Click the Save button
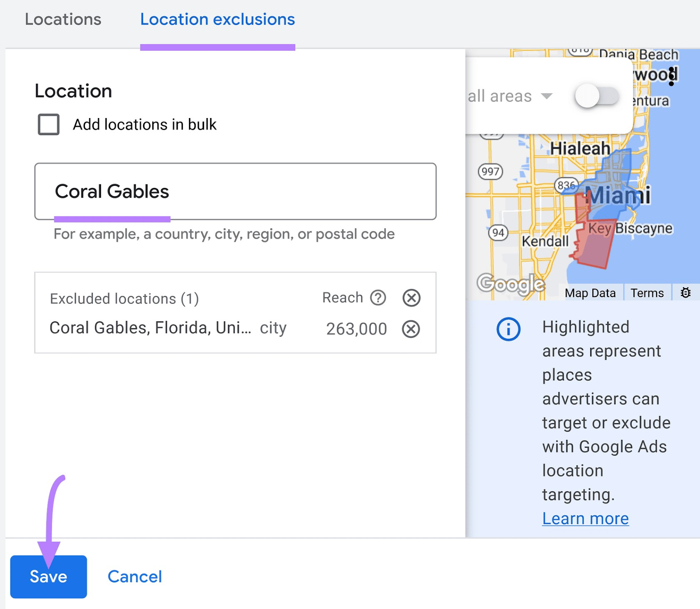The image size is (700, 609). (x=48, y=576)
